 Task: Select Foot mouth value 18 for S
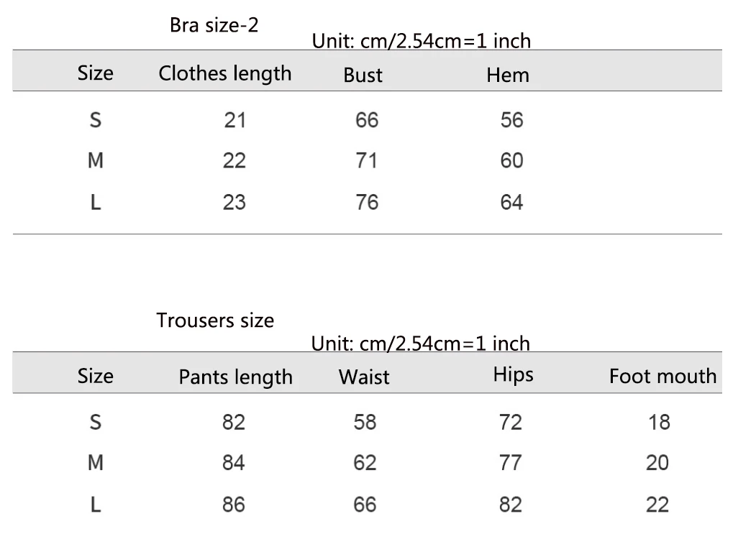659,423
